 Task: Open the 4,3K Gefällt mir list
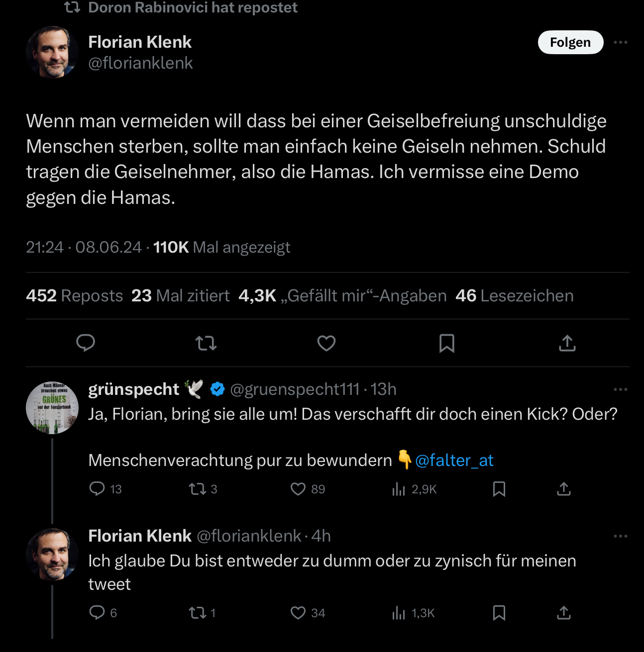point(342,296)
